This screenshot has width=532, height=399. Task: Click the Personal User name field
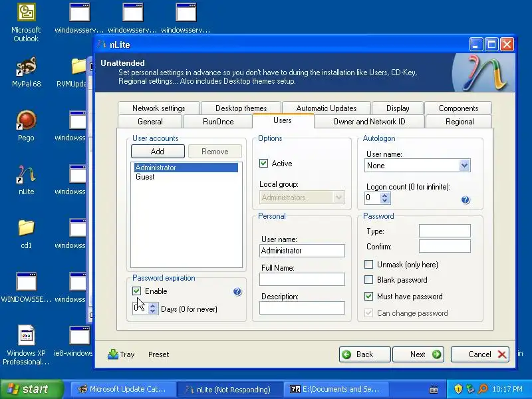[x=302, y=251]
